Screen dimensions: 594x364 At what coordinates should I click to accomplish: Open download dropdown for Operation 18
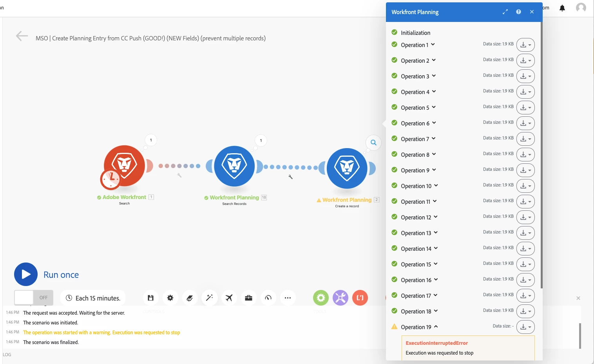[525, 311]
